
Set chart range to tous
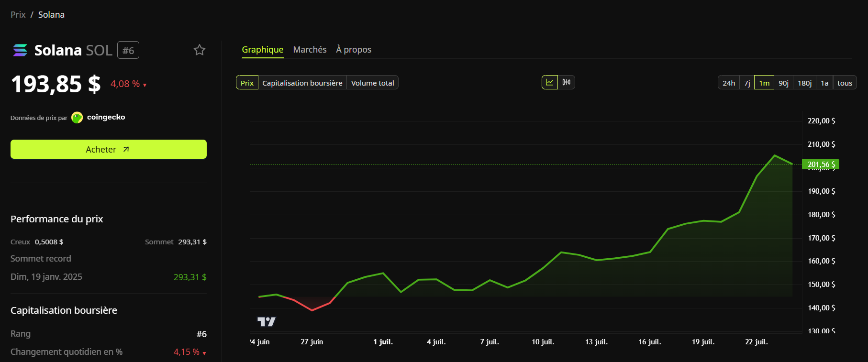tap(845, 83)
